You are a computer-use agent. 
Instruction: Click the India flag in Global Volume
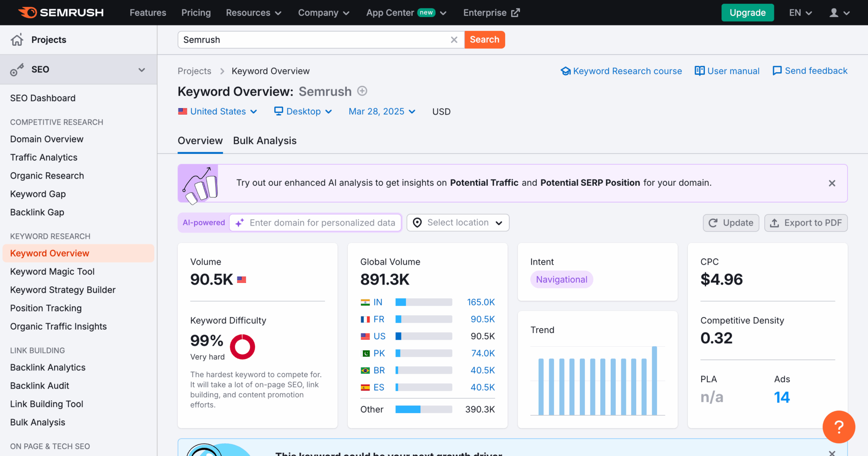(365, 302)
